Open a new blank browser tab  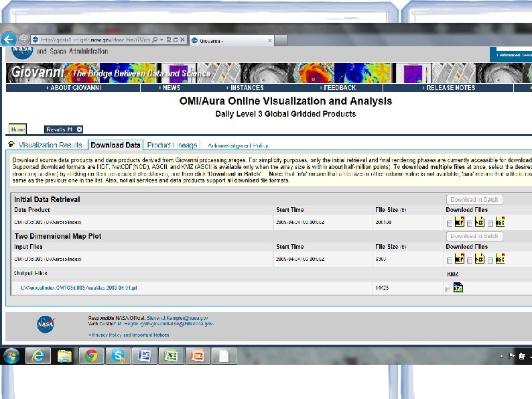(x=281, y=40)
